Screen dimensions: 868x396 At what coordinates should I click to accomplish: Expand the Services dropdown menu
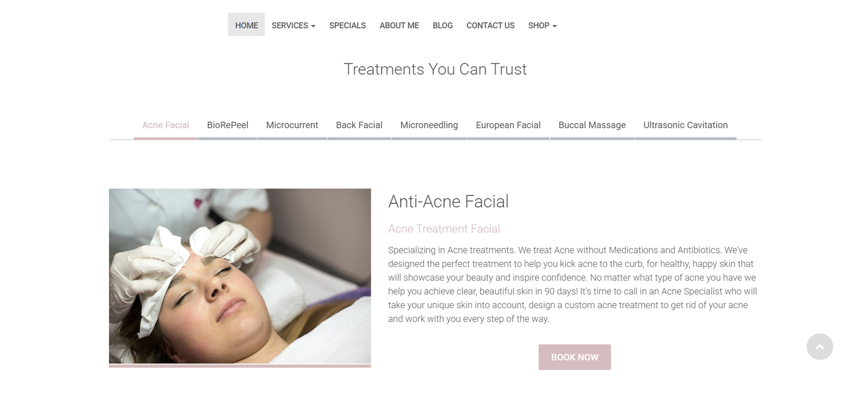pos(293,25)
